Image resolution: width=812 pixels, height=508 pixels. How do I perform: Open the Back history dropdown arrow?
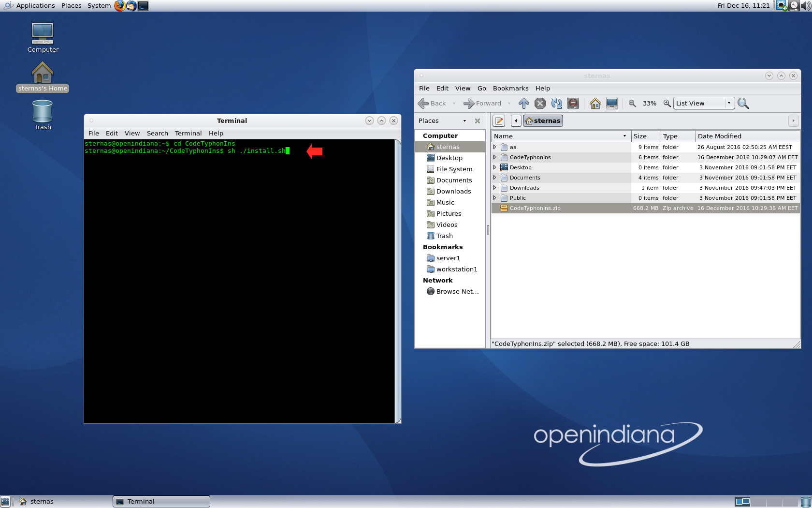pos(454,104)
